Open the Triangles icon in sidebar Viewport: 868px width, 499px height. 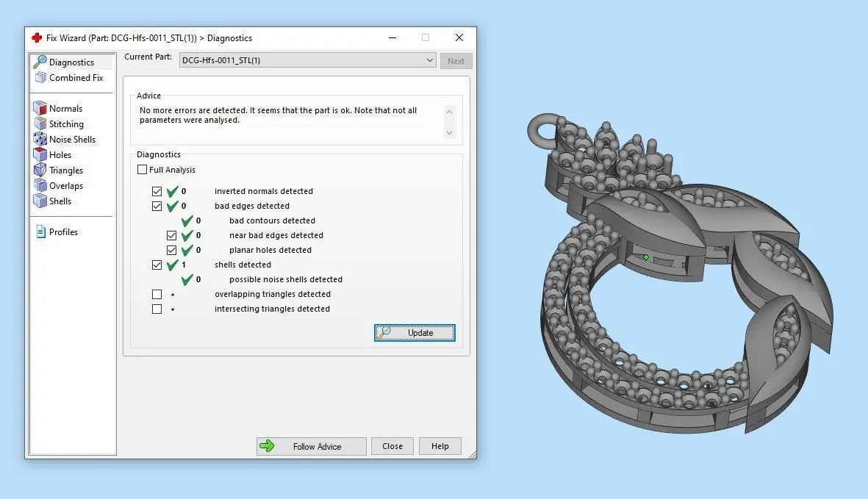point(40,170)
